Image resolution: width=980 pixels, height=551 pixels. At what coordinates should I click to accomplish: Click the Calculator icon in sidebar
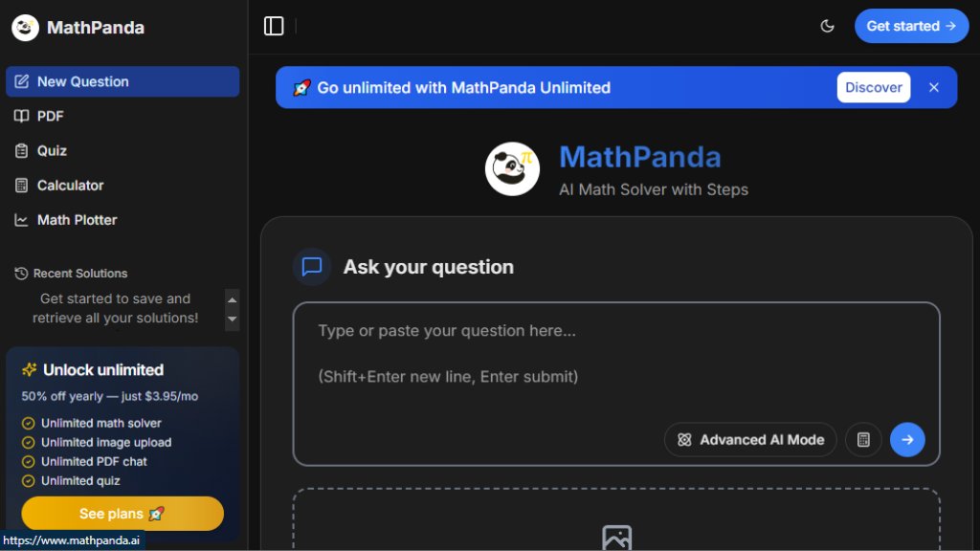pyautogui.click(x=21, y=186)
